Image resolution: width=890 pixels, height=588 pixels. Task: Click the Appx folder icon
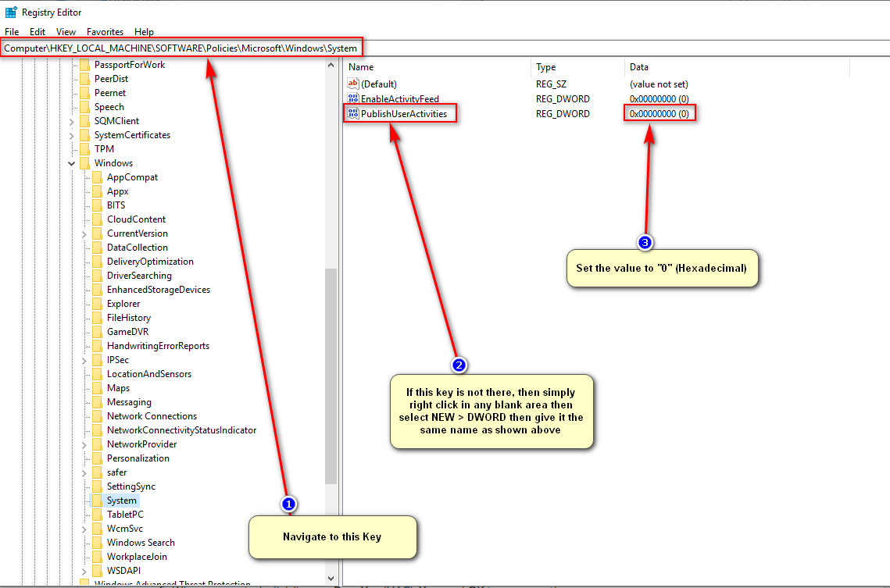point(97,191)
